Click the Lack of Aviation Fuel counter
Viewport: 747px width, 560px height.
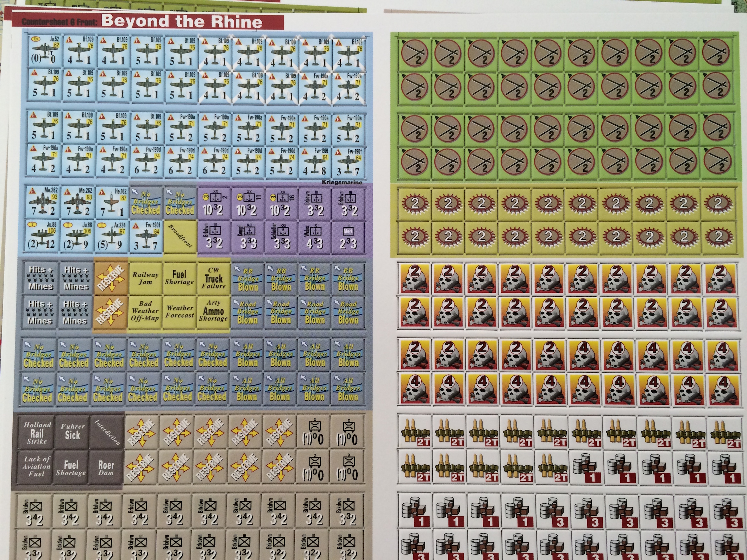tap(37, 466)
